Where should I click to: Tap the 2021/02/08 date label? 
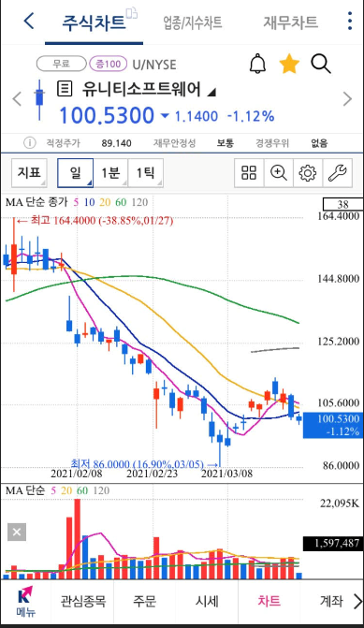(x=77, y=474)
